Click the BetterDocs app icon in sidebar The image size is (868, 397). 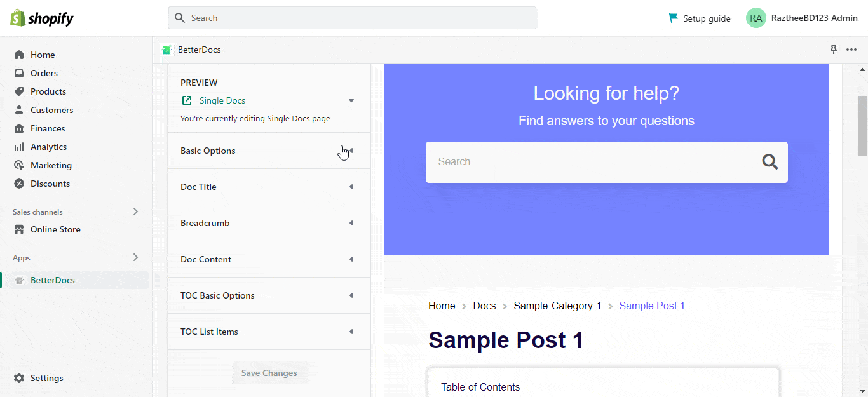pos(19,280)
